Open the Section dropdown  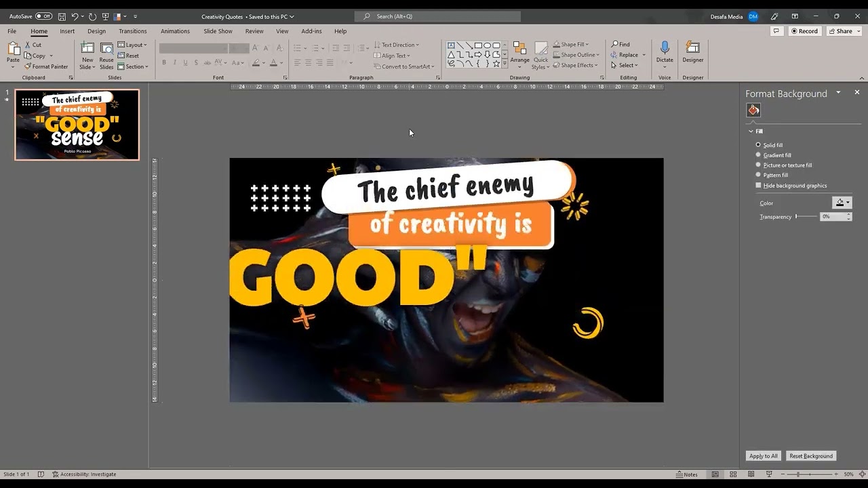pyautogui.click(x=133, y=66)
